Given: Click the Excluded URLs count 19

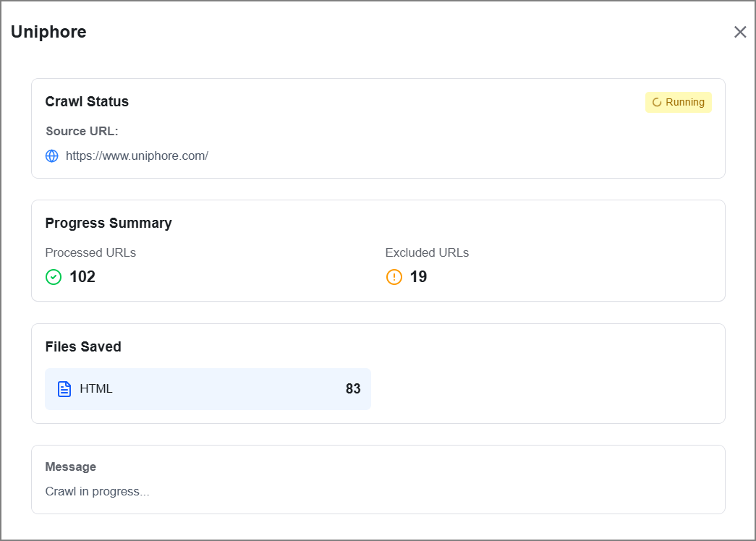Looking at the screenshot, I should coord(418,277).
